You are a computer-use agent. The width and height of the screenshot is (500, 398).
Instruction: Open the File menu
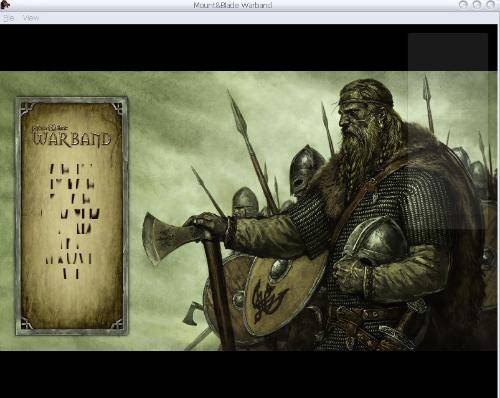click(8, 18)
